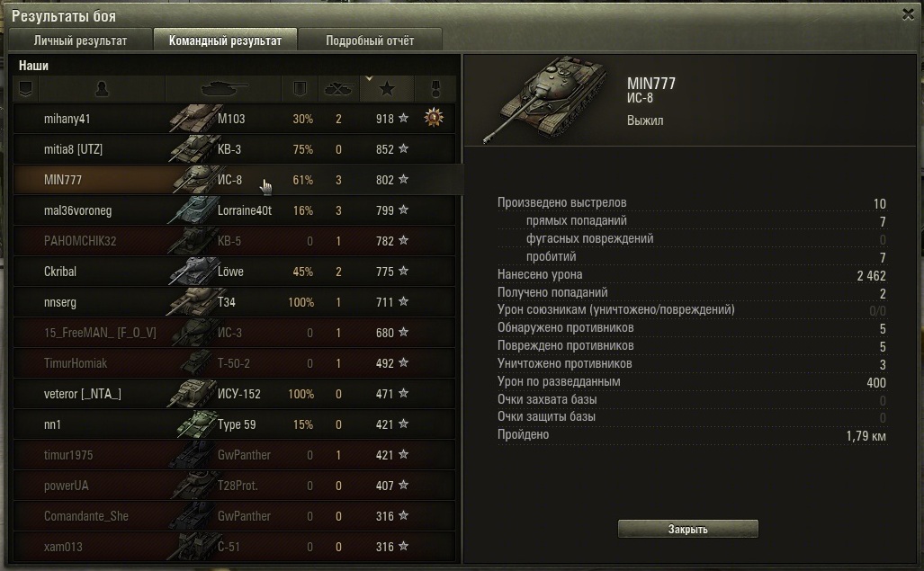Sort by platoon shield column icon
The width and height of the screenshot is (924, 571).
[x=25, y=89]
